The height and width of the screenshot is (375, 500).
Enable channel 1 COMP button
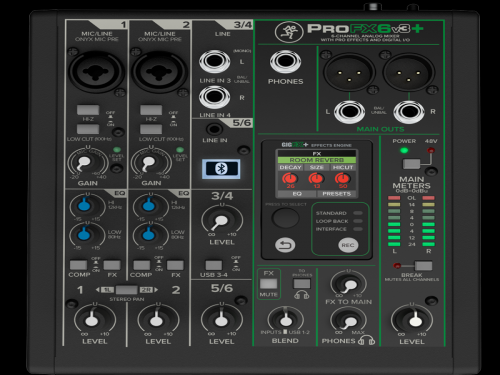[78, 265]
